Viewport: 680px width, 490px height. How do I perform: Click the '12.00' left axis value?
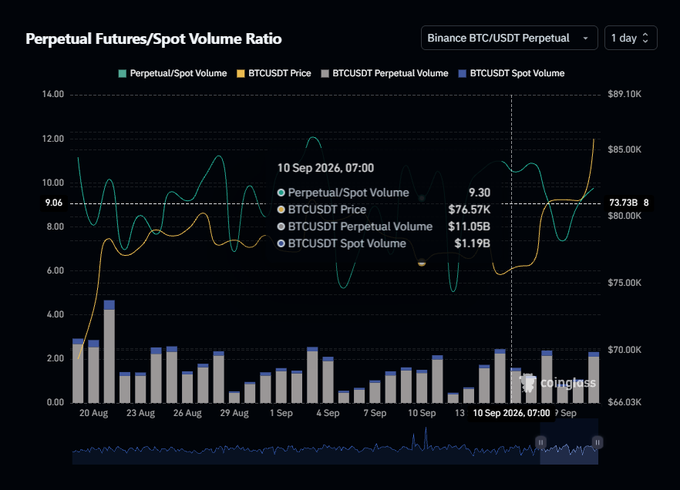pyautogui.click(x=53, y=139)
